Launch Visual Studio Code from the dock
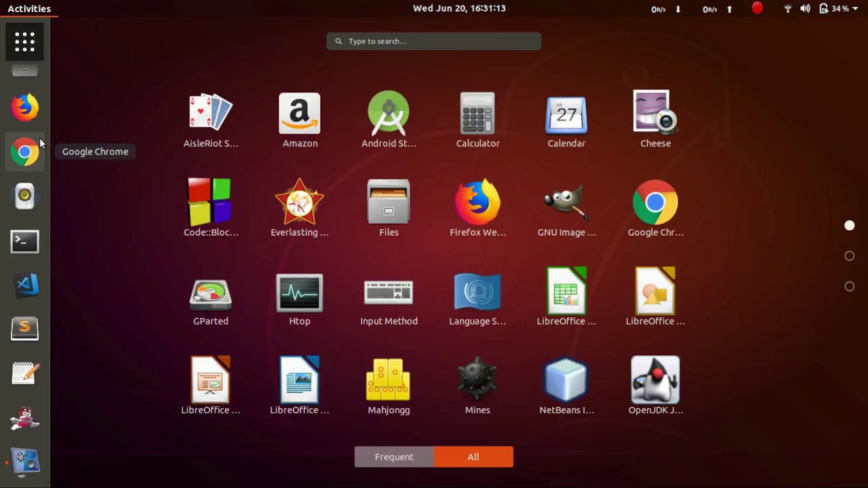868x488 pixels. (24, 285)
